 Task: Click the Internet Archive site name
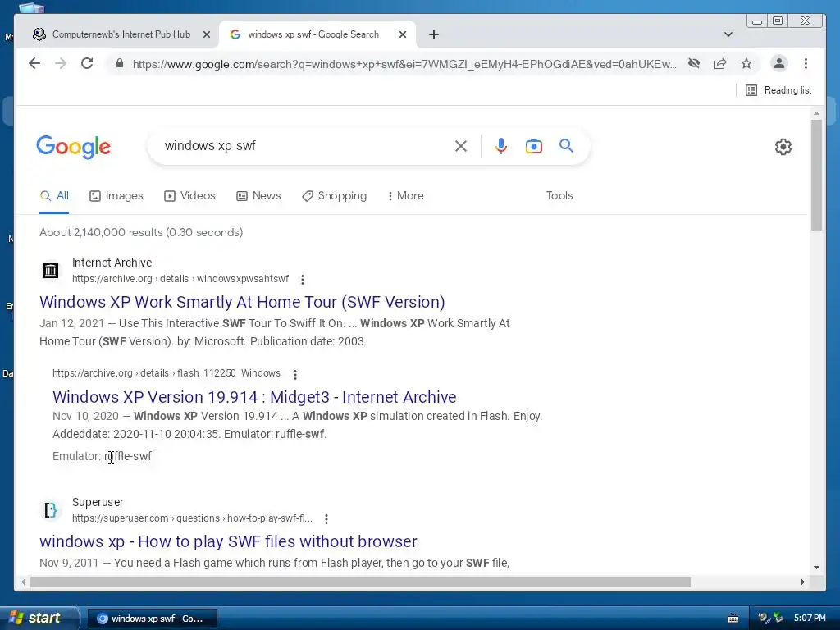click(112, 262)
